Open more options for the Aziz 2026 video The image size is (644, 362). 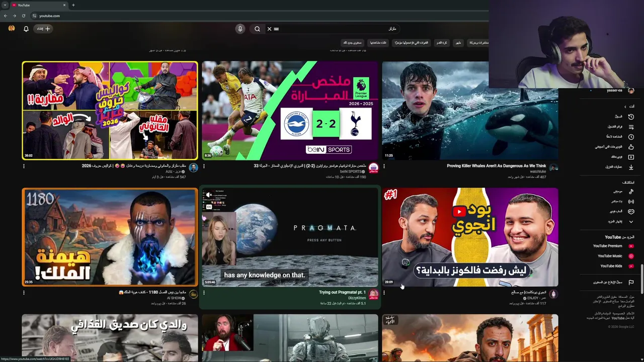(x=24, y=166)
